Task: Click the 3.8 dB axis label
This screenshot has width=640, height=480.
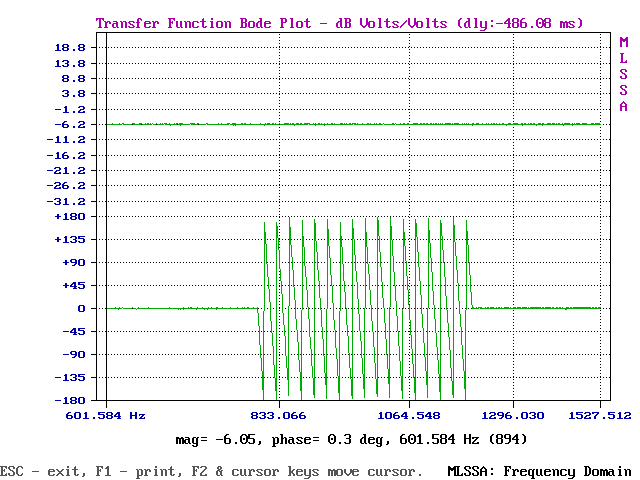Action: pyautogui.click(x=73, y=94)
